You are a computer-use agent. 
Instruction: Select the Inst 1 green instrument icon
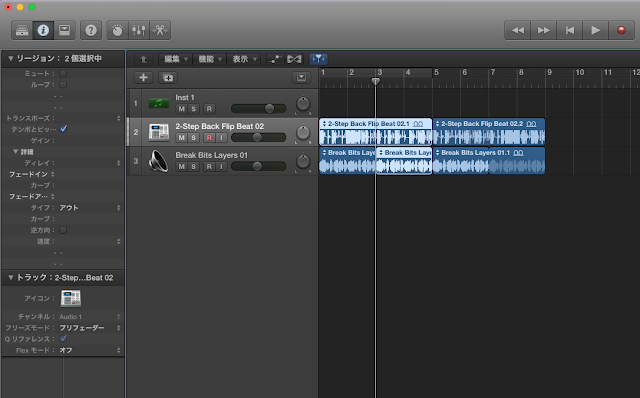point(158,103)
